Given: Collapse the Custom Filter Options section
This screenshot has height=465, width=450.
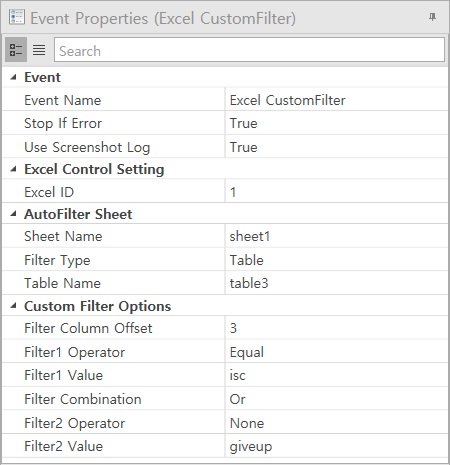Looking at the screenshot, I should pos(13,306).
